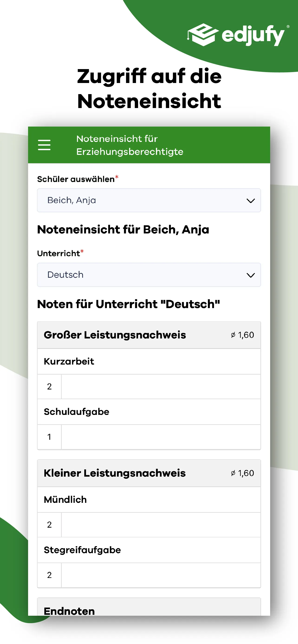This screenshot has height=644, width=298.
Task: Open the Unterricht dropdown showing Deutsch
Action: 149,275
